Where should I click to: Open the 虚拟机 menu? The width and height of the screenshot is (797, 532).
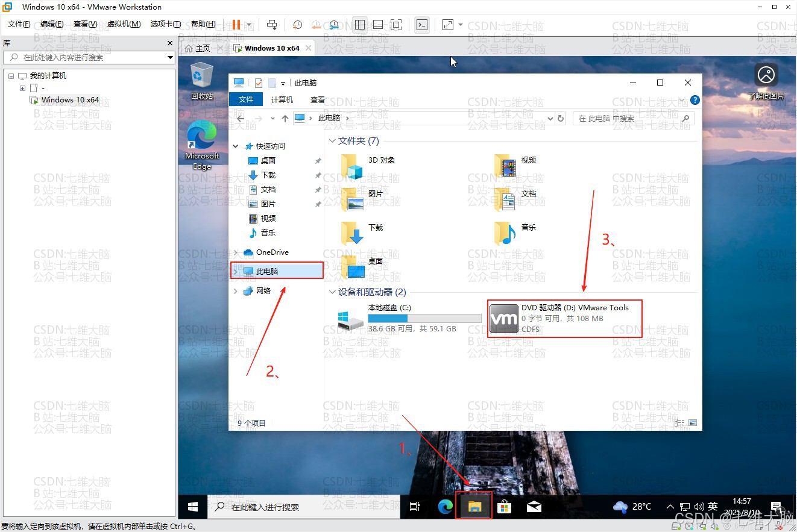pos(124,24)
